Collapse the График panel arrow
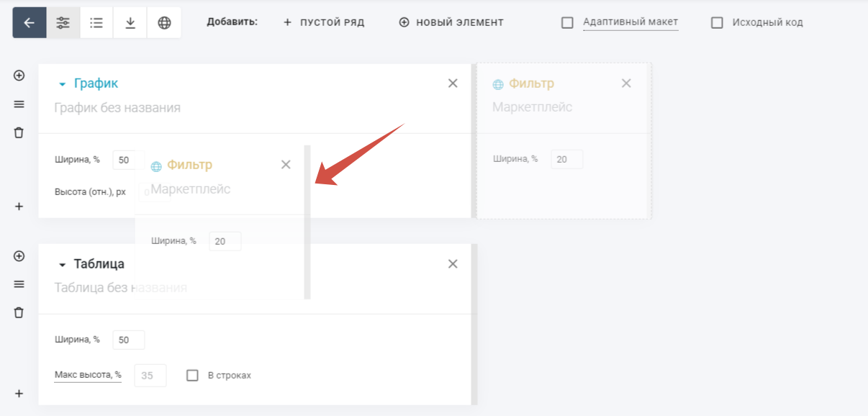The image size is (868, 416). (x=62, y=84)
